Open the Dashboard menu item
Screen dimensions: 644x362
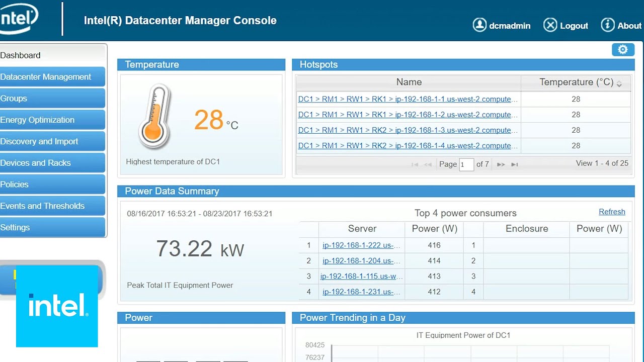tap(53, 55)
